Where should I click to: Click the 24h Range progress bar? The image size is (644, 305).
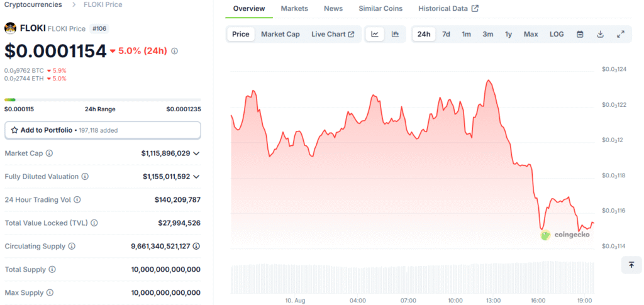click(103, 100)
